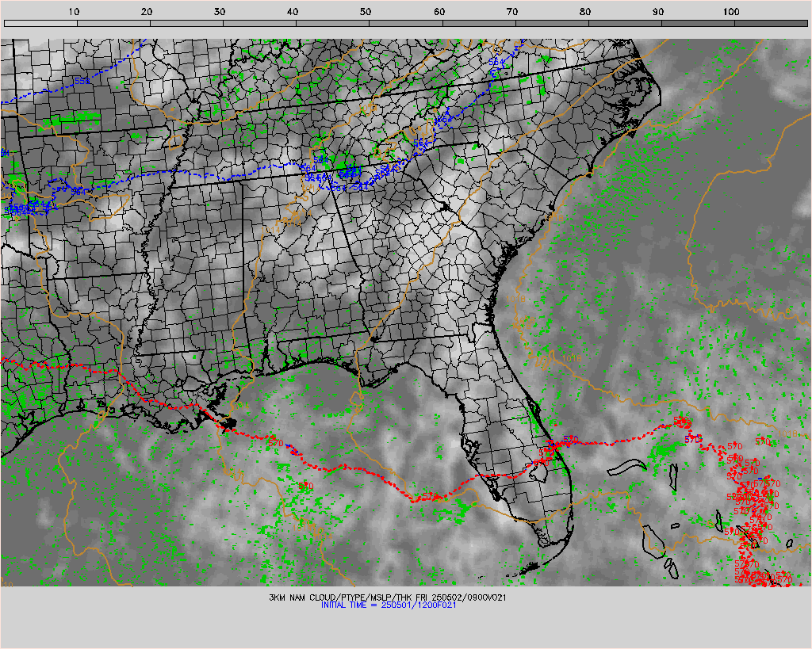Click the 10 label on cloud scale
812x649 pixels.
click(x=74, y=11)
